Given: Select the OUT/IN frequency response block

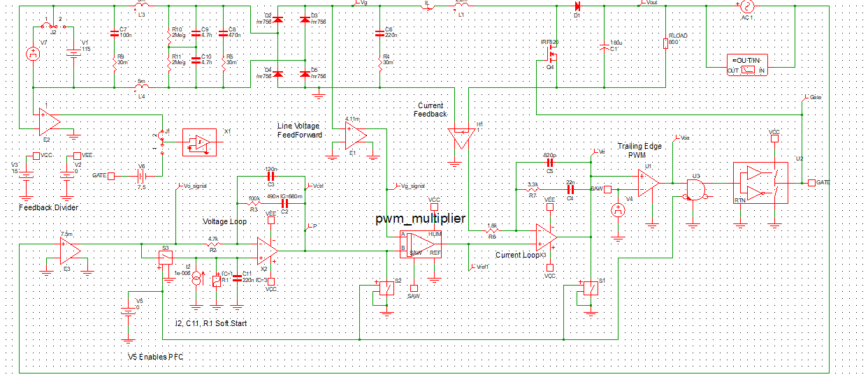Looking at the screenshot, I should click(748, 64).
